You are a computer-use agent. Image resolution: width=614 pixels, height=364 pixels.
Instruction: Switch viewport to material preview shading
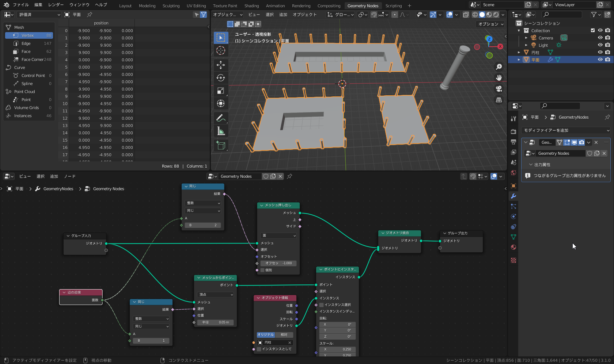(x=489, y=15)
